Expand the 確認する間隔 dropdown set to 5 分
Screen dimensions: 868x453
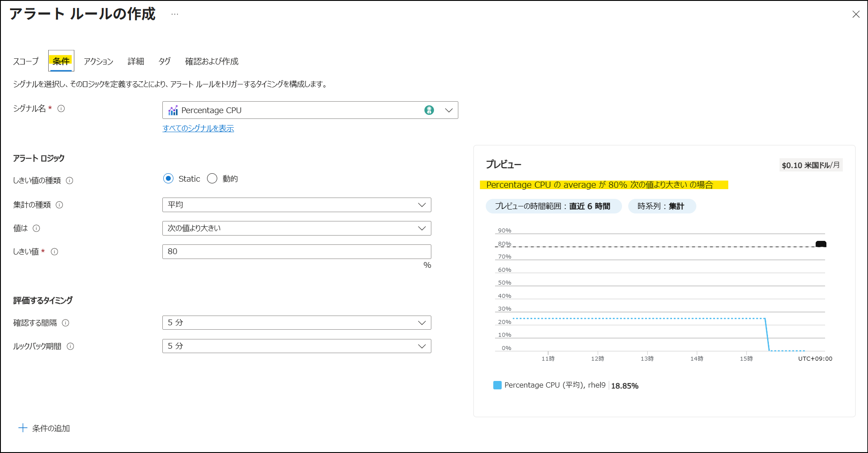click(x=296, y=323)
